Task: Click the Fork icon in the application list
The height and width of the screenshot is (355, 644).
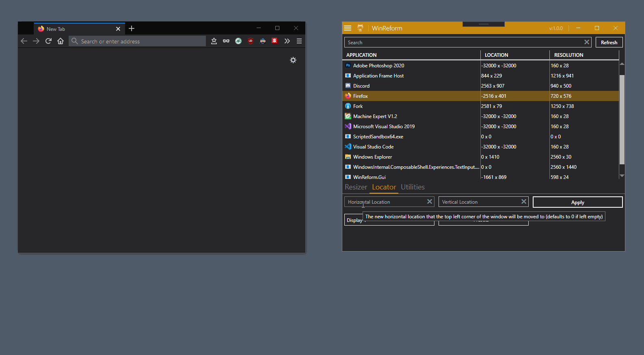Action: [348, 106]
